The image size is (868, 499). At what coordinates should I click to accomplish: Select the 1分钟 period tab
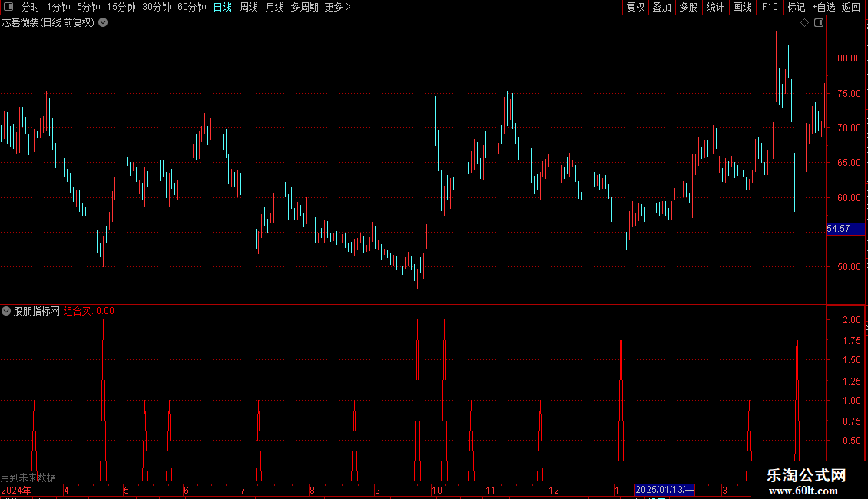58,7
